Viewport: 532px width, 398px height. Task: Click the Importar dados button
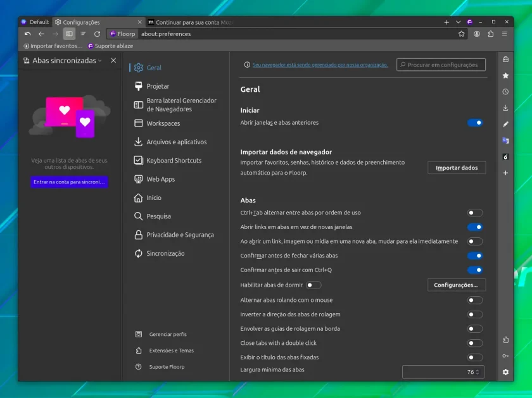(x=457, y=168)
